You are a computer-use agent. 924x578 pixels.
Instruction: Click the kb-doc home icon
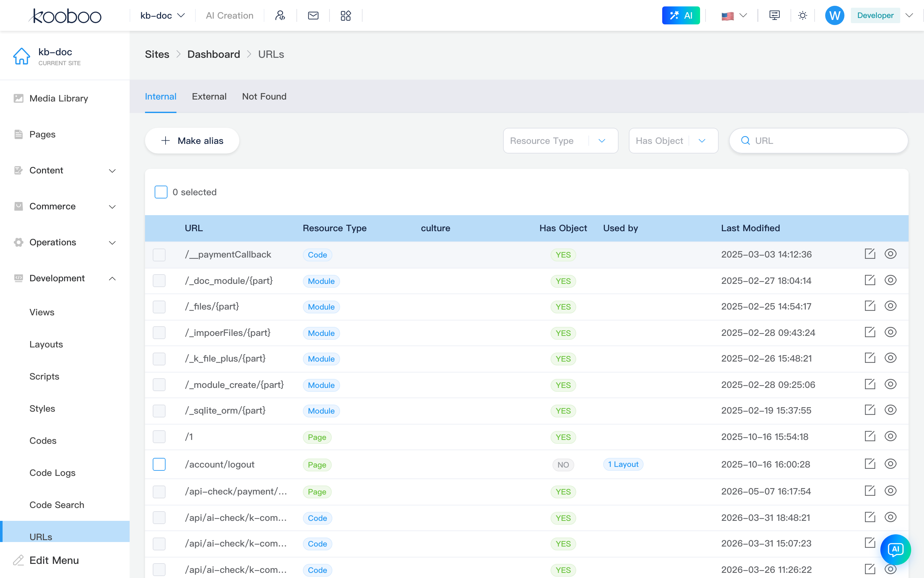[x=21, y=56]
